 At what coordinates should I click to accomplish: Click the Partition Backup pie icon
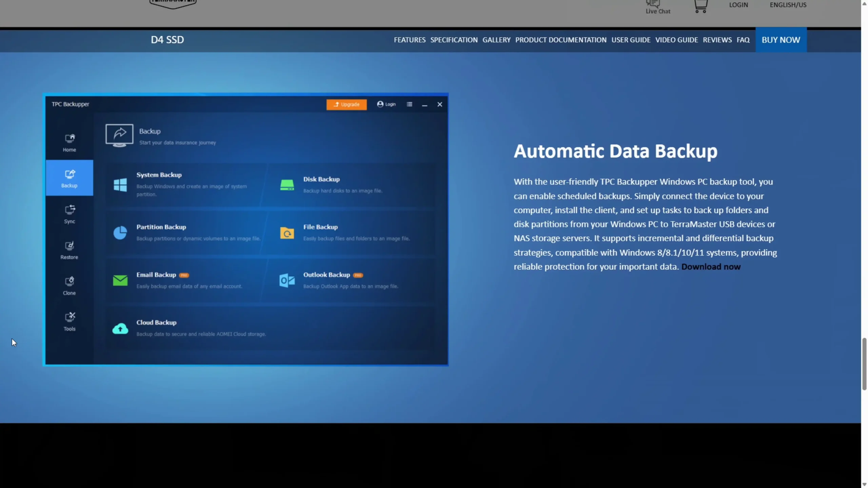[x=120, y=233]
